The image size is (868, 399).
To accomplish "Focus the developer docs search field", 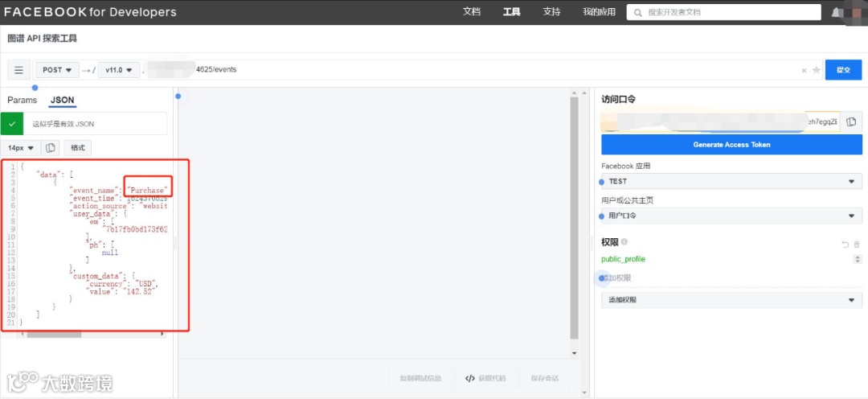I will point(723,12).
